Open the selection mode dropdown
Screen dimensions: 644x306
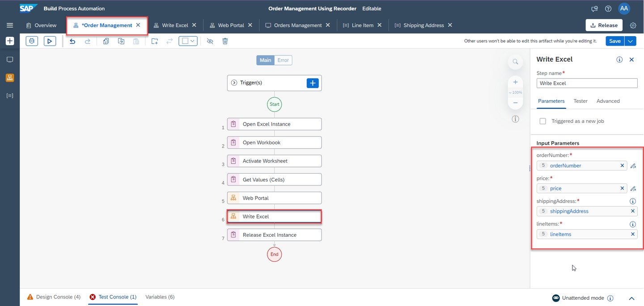pos(188,41)
